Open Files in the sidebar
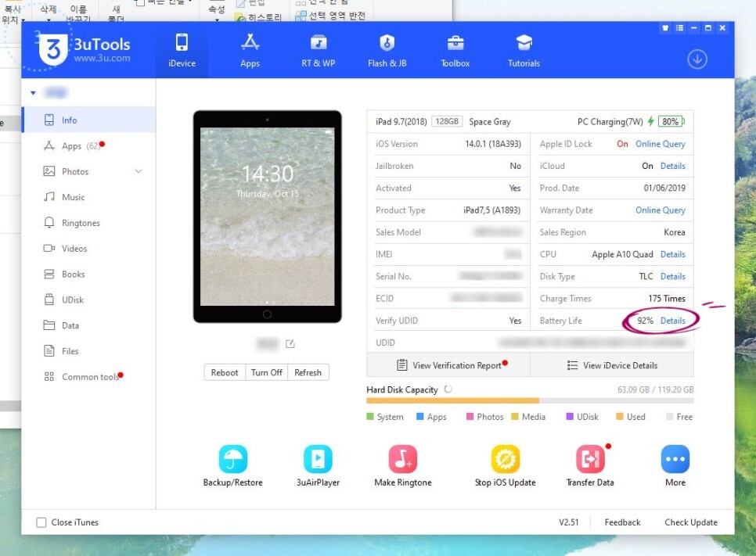Screen dimensions: 756x556 (x=89, y=351)
